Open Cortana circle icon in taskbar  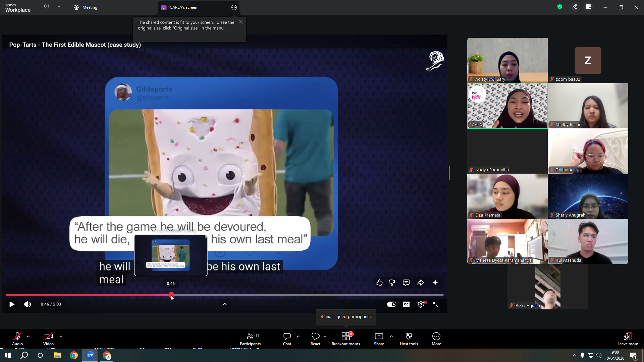40,355
